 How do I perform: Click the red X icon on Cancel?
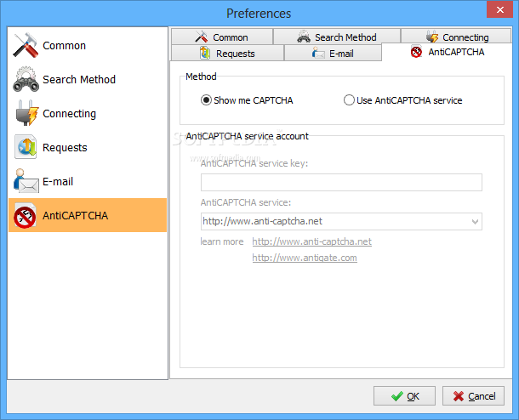[x=459, y=396]
